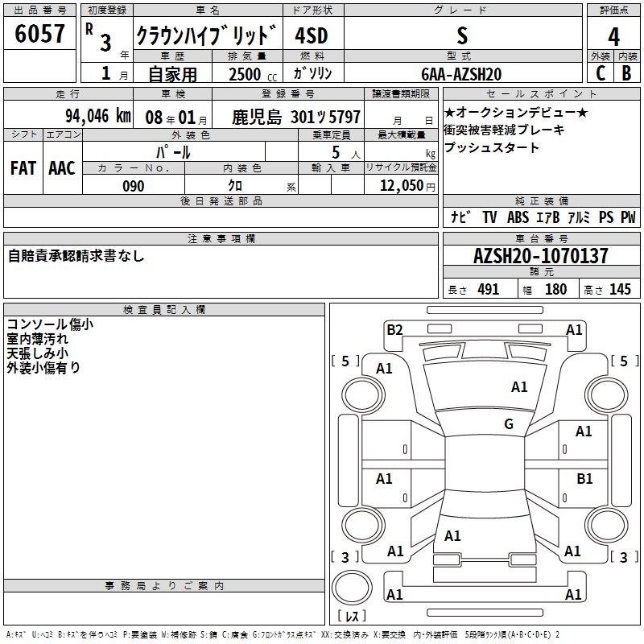Click the first registration year R 3

(x=98, y=37)
